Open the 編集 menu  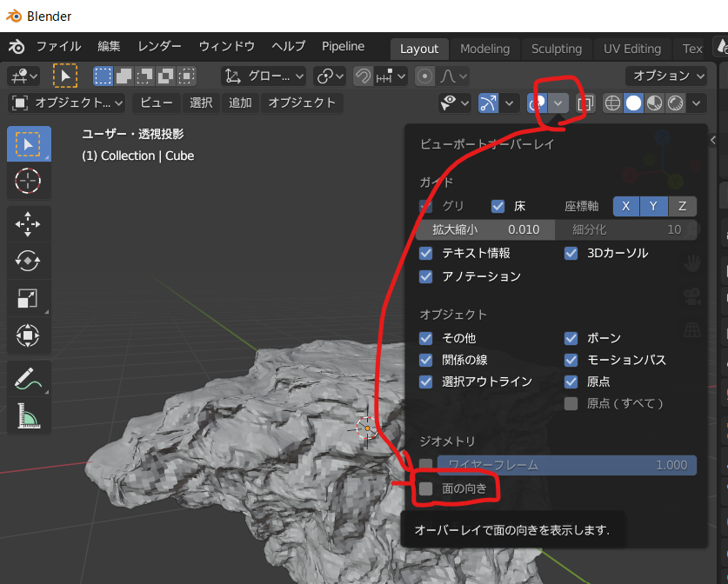click(x=109, y=46)
